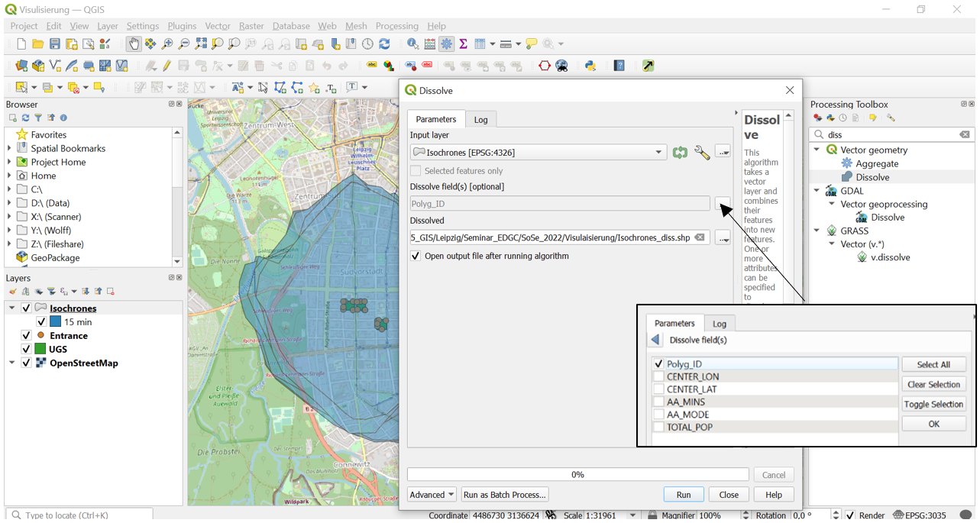Click the iterate over layer green arrows icon
Viewport: 980px width, 523px height.
pos(680,153)
